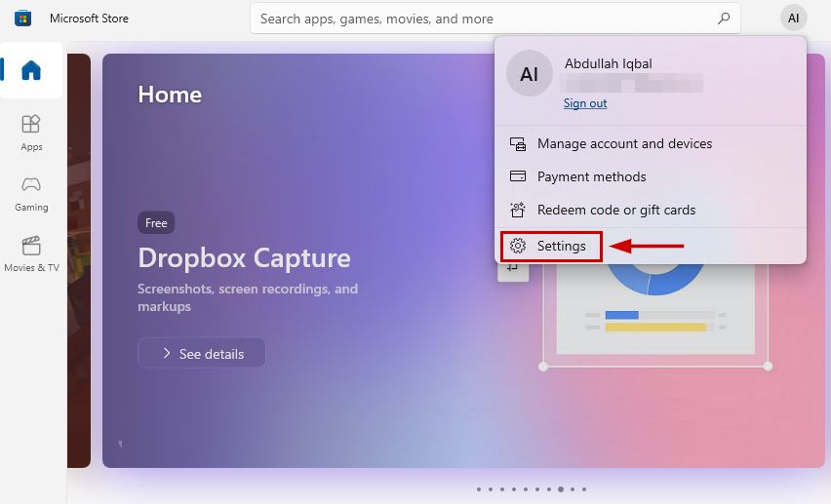831x504 pixels.
Task: Open the Apps section in sidebar
Action: click(x=31, y=133)
